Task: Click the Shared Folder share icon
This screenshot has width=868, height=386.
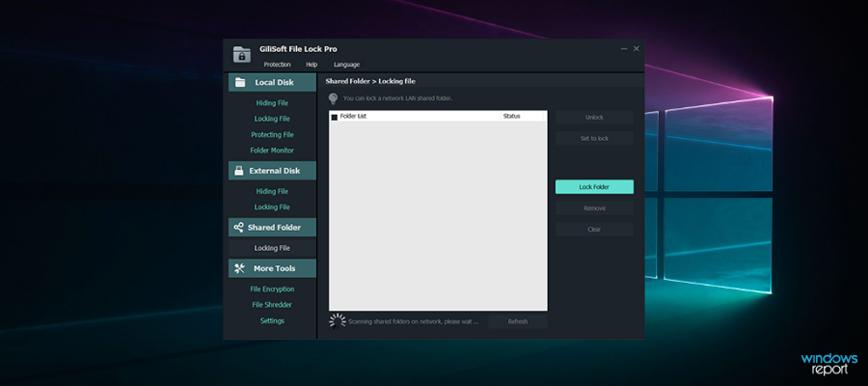Action: 239,228
